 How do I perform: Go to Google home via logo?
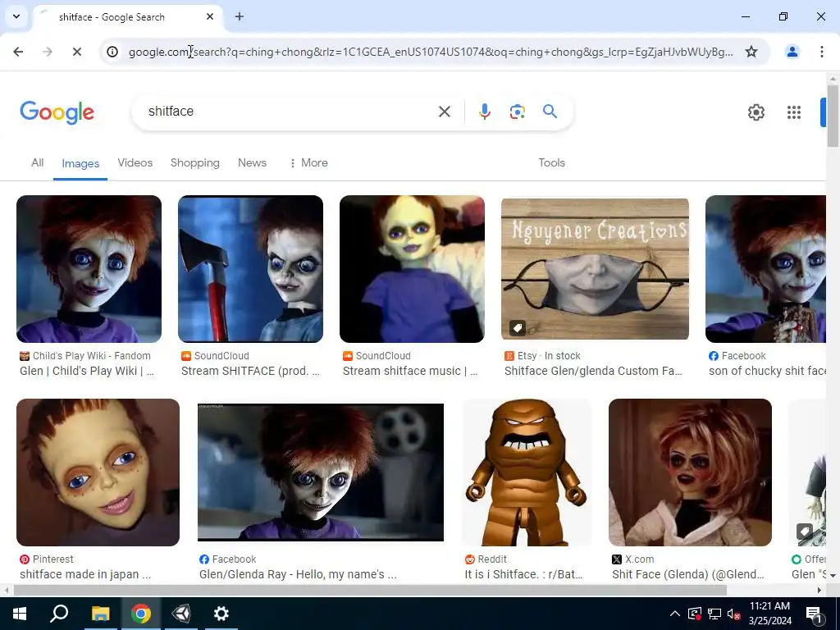pyautogui.click(x=57, y=112)
